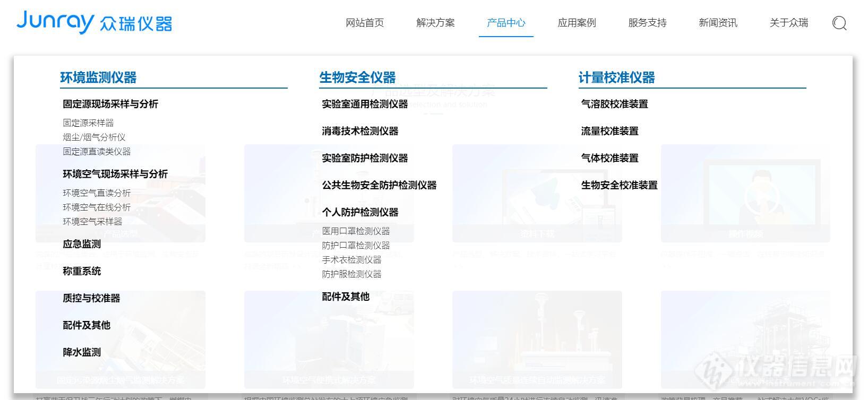Image resolution: width=868 pixels, height=400 pixels.
Task: Open the 气体校准装置 link
Action: (x=609, y=158)
